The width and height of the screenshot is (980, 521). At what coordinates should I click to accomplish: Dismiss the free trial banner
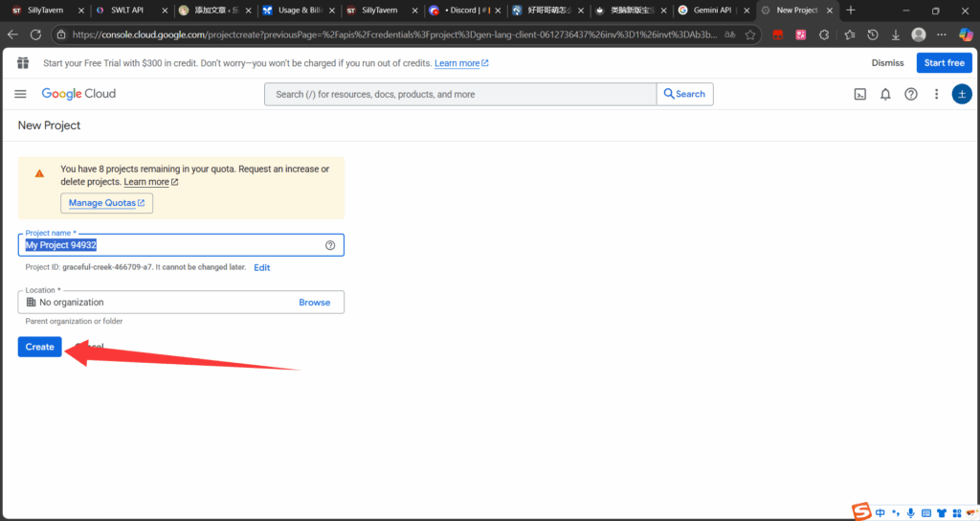pos(887,63)
